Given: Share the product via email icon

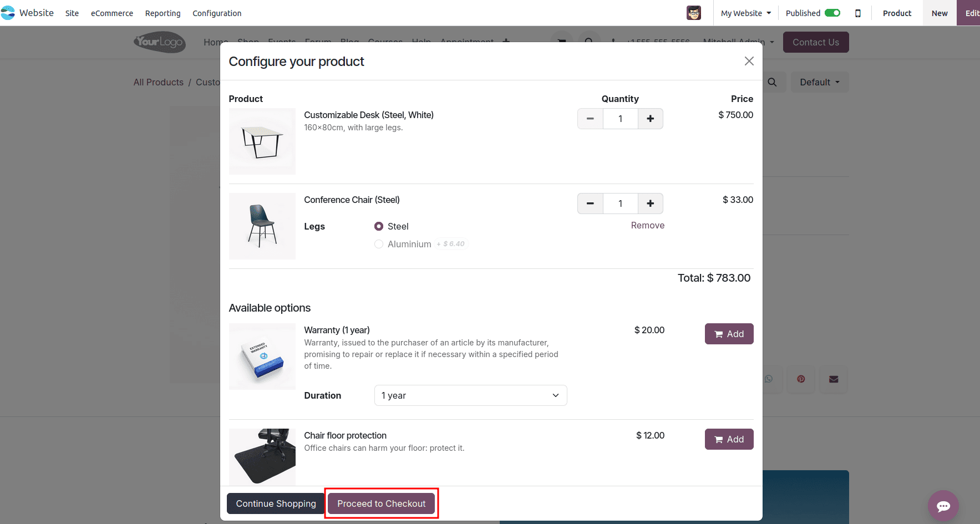Looking at the screenshot, I should click(833, 379).
